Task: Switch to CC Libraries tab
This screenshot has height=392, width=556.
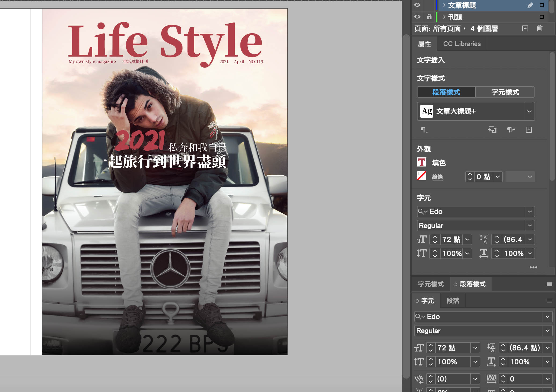Action: 462,44
